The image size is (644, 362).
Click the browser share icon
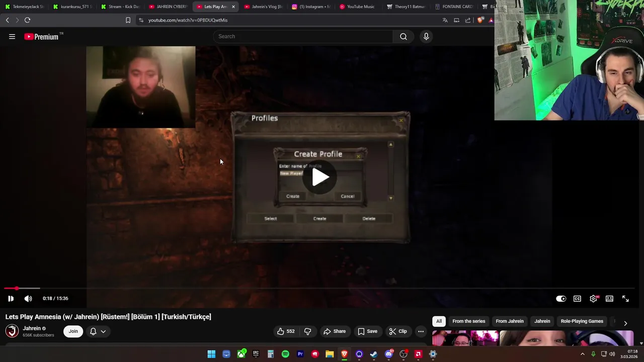[468, 20]
